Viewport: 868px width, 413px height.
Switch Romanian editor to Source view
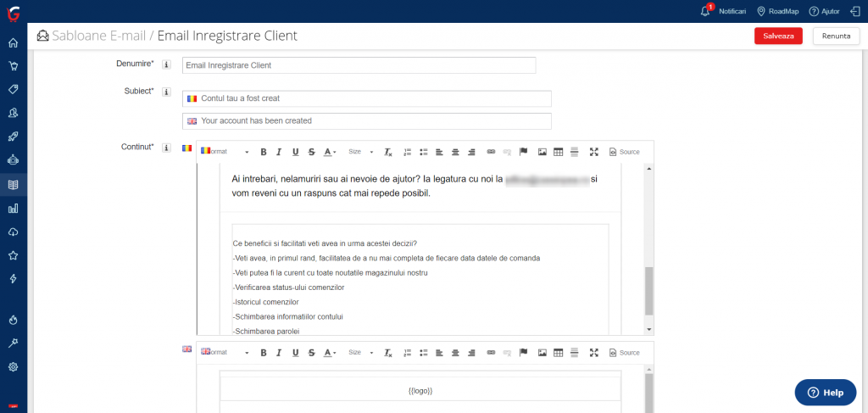click(x=625, y=152)
